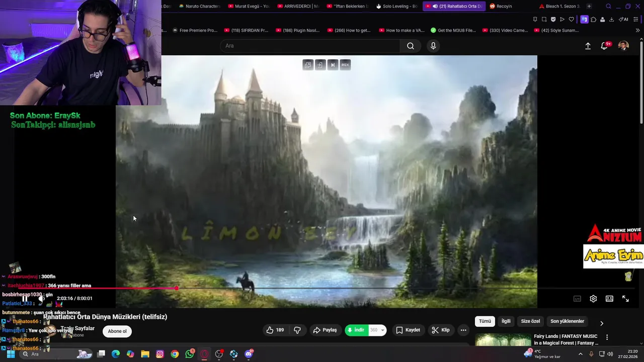Image resolution: width=644 pixels, height=362 pixels.
Task: Click the heart bookmark icon in the toolbar
Action: coord(571,19)
